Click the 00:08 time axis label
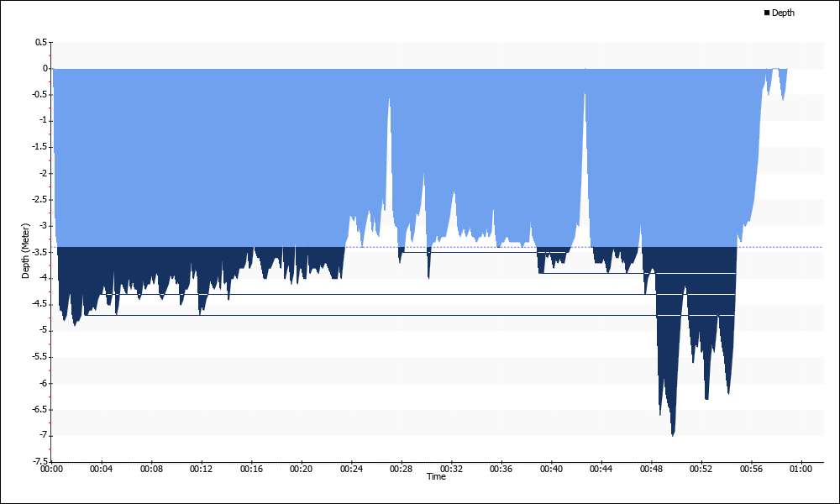This screenshot has height=504, width=840. 151,469
